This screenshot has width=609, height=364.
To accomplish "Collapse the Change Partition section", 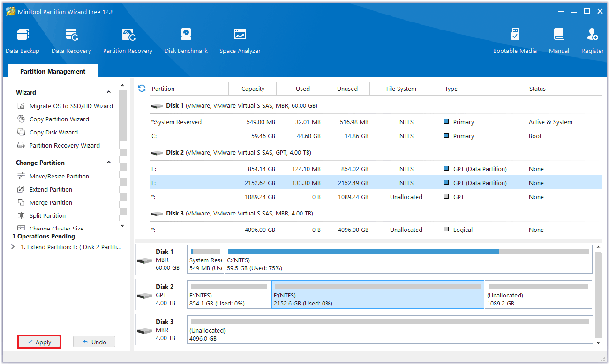I will [x=109, y=163].
